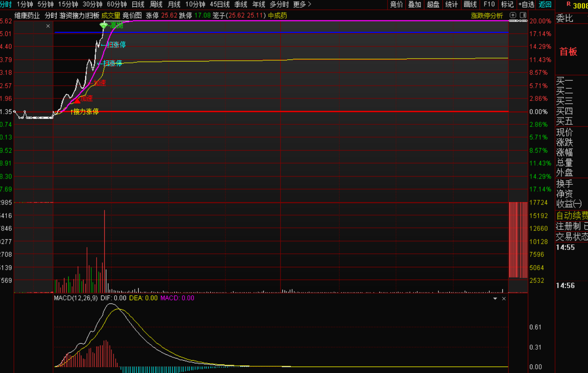
Task: Toggle the 竞价图 auction chart view
Action: (132, 16)
